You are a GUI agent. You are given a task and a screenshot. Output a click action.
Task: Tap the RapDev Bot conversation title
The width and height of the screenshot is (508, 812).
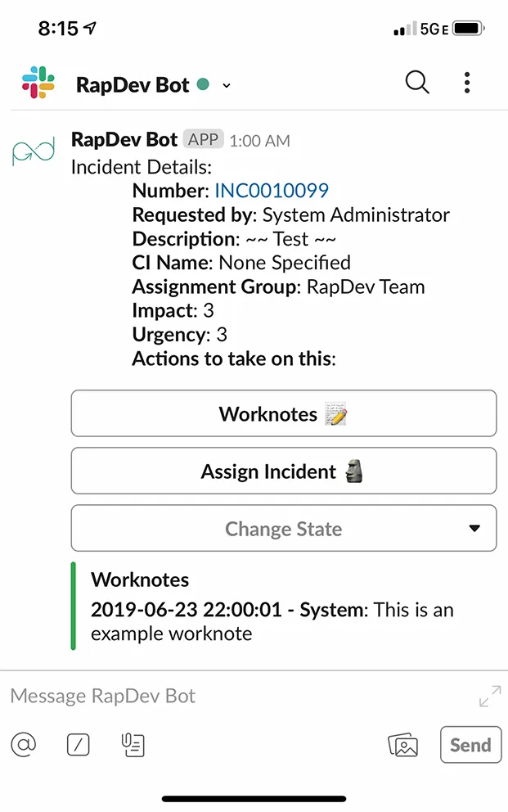[x=133, y=85]
